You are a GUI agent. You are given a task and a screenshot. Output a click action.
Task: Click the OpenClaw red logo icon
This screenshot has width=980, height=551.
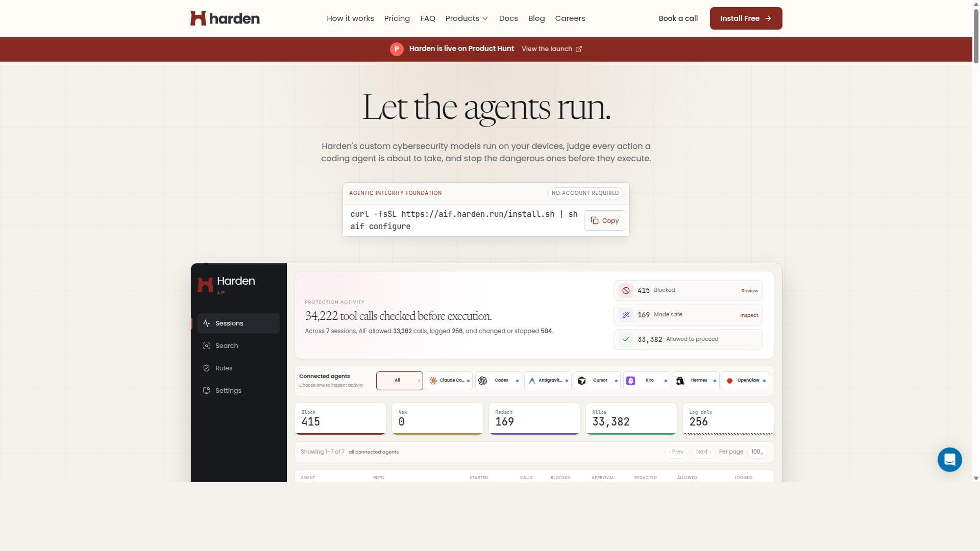coord(729,381)
